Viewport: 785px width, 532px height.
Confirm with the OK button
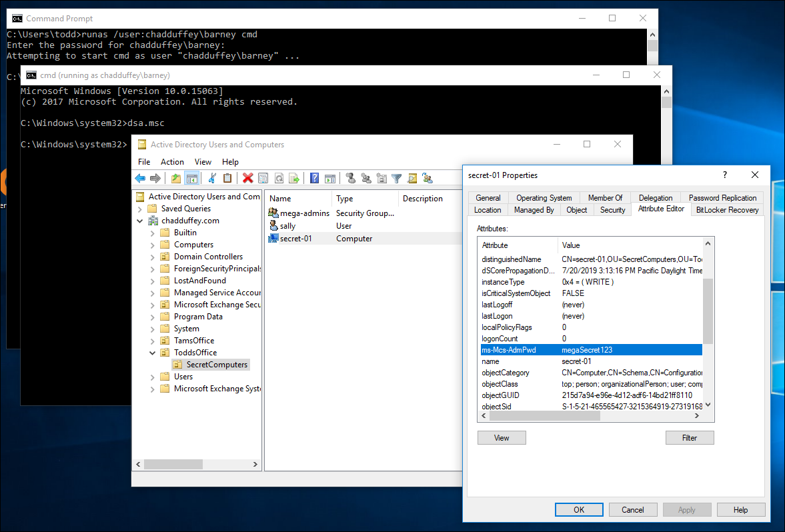pyautogui.click(x=579, y=509)
